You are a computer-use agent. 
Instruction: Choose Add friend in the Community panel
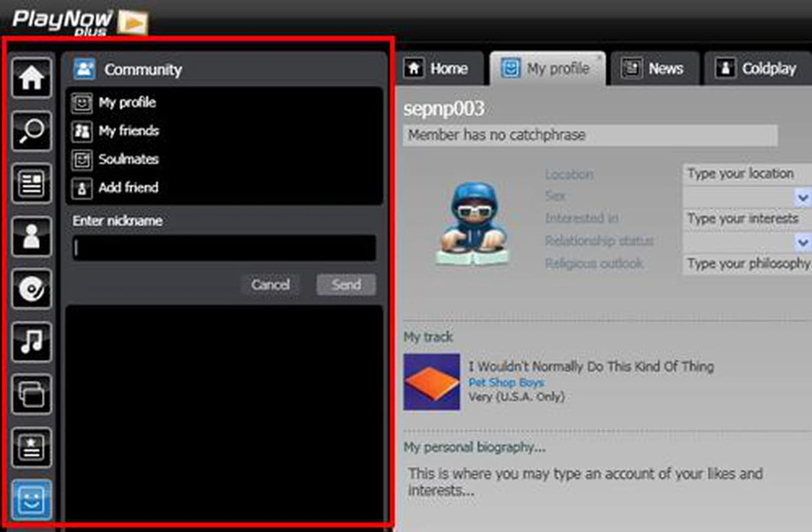(128, 188)
